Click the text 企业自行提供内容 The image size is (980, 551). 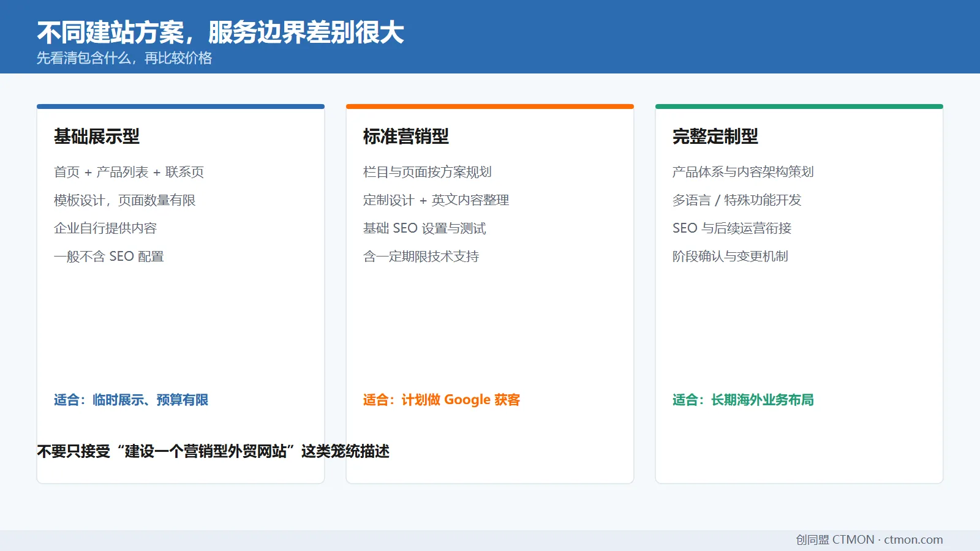(x=105, y=228)
